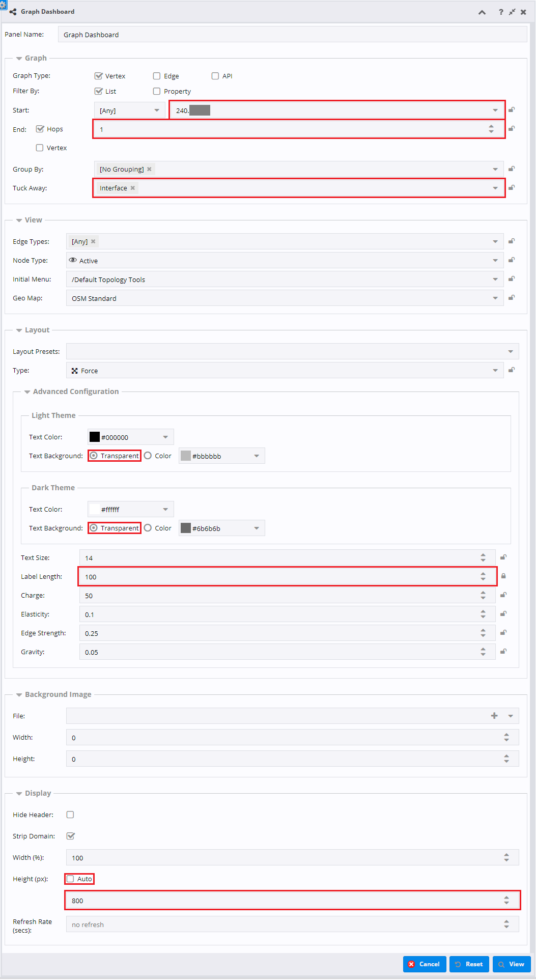Screen dimensions: 536x980
Task: Toggle the lock icon for Group By
Action: pyautogui.click(x=512, y=169)
